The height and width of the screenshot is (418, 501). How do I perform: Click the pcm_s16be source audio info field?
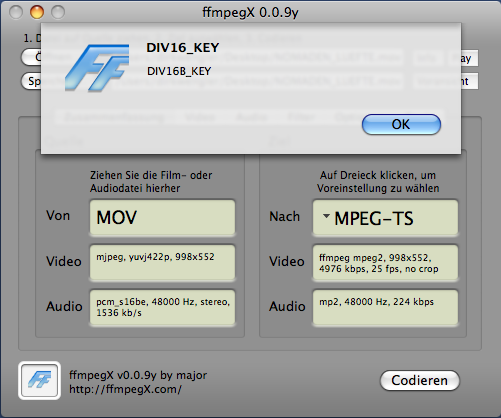pos(162,307)
